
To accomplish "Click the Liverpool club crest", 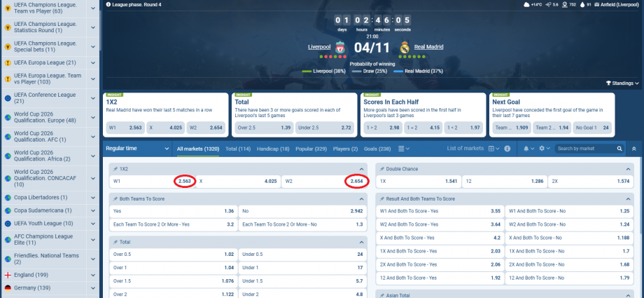I will coord(339,48).
